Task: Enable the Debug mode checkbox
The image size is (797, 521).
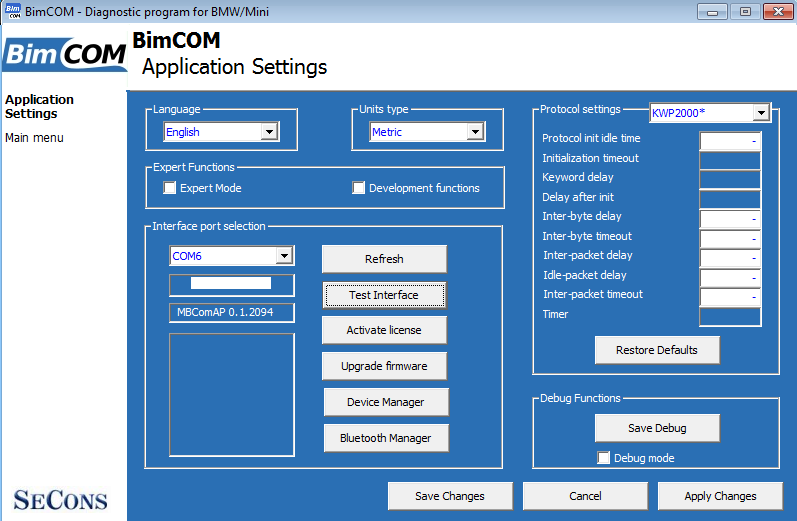Action: click(x=603, y=457)
